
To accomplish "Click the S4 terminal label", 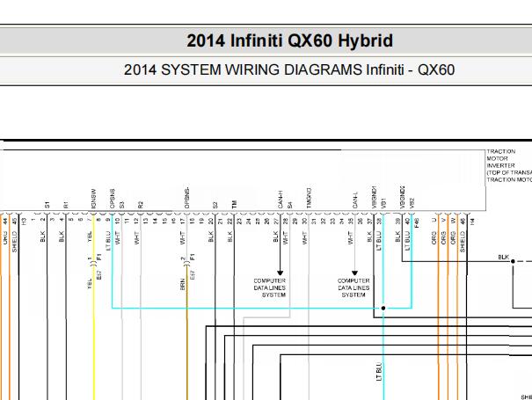I will [289, 205].
